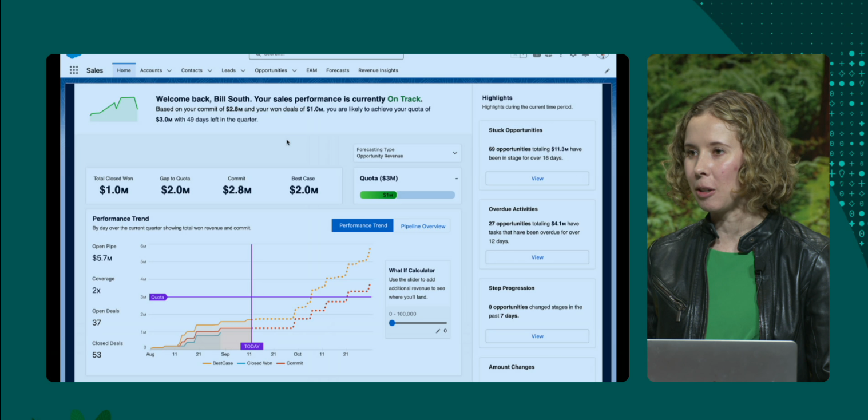This screenshot has width=868, height=420.
Task: Click the What If Calculator slider handle
Action: coord(392,323)
